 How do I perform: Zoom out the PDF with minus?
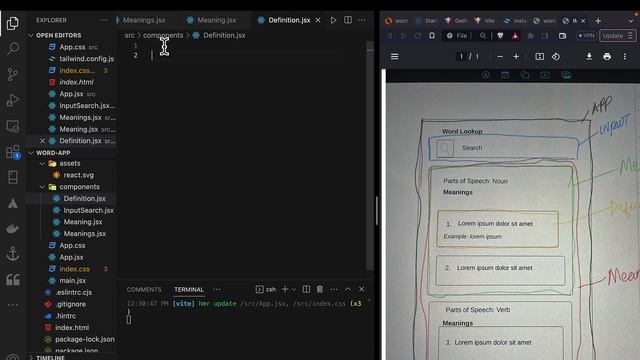500,57
